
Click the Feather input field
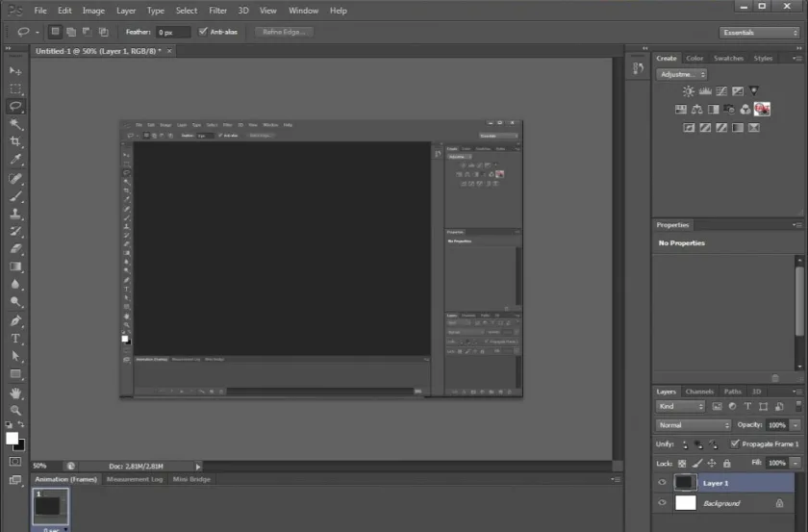pos(172,33)
